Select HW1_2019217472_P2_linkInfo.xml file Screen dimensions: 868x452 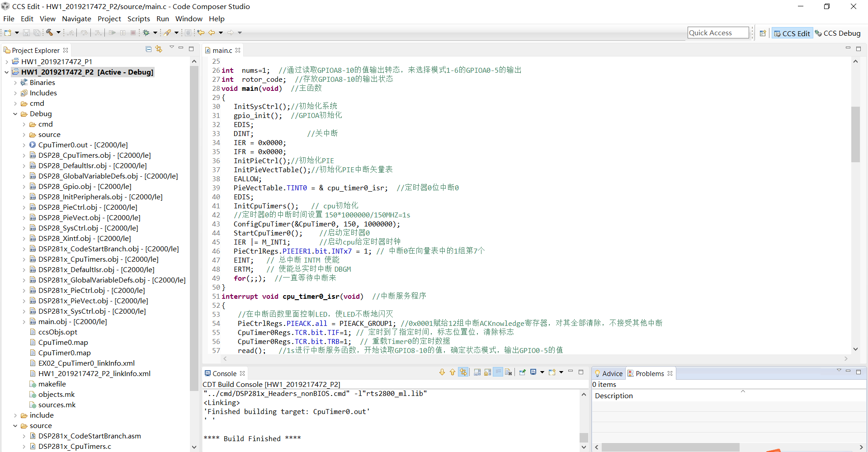(x=94, y=374)
